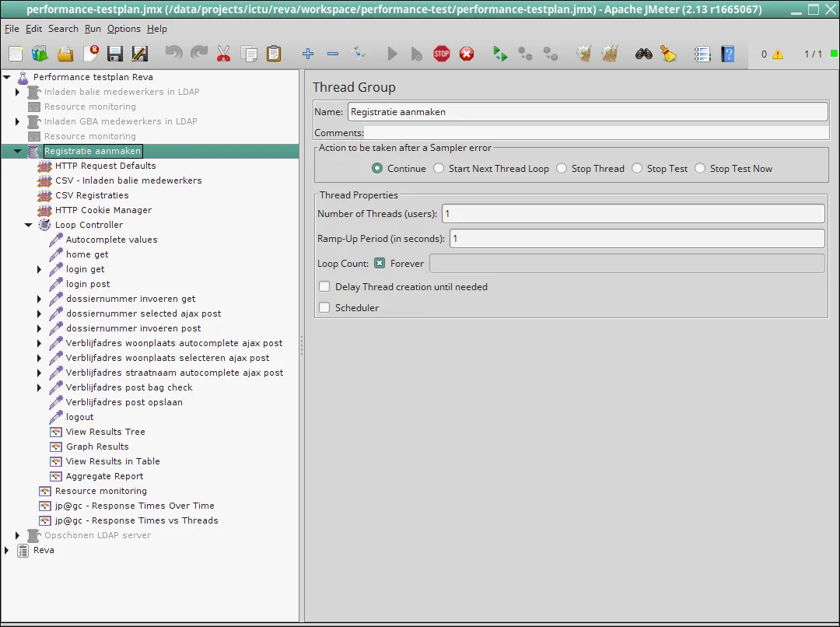Click the New test plan icon

point(16,54)
